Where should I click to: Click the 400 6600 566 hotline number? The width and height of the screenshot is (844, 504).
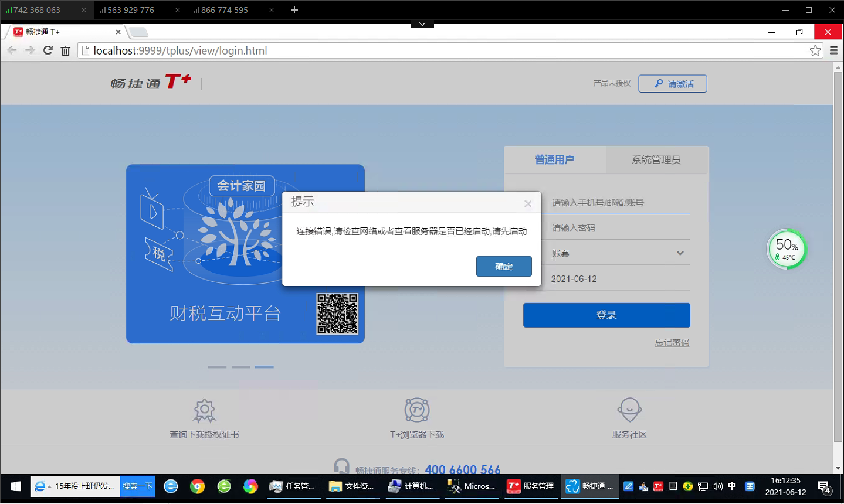click(x=463, y=469)
